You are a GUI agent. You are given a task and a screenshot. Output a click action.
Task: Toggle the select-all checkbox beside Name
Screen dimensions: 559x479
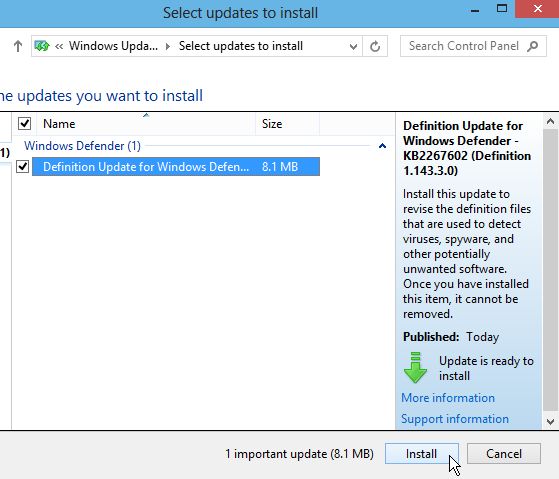click(24, 124)
